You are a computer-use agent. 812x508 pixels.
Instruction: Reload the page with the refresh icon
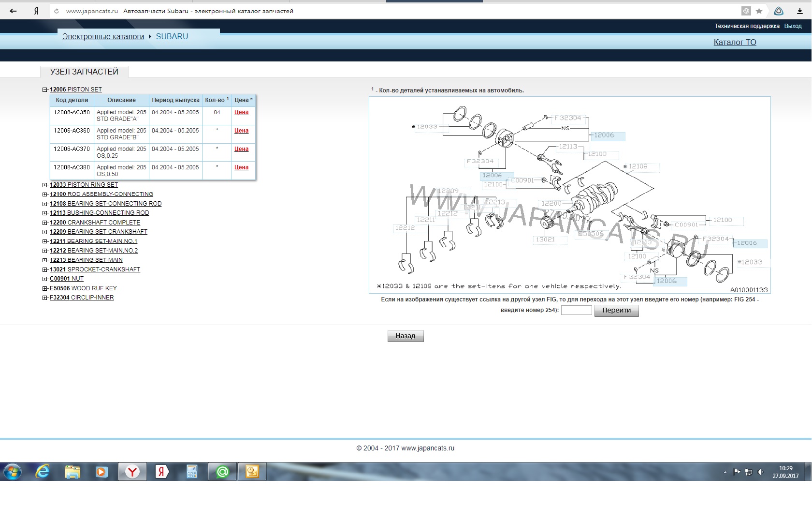click(57, 11)
